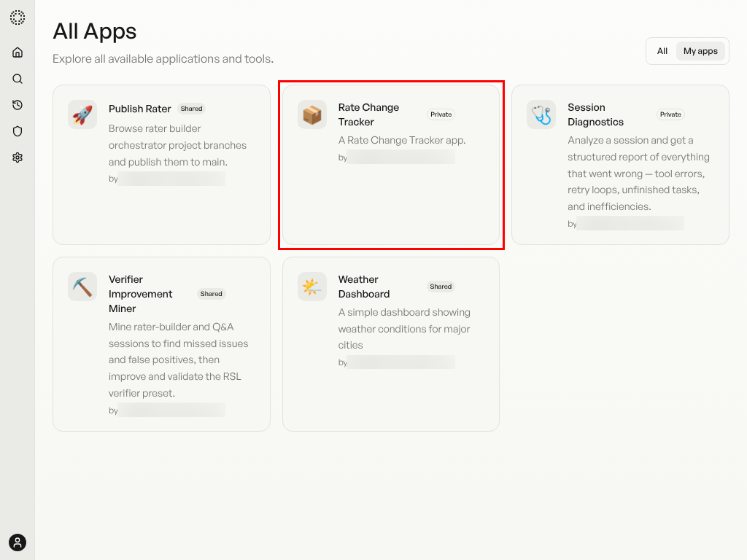Click the 'All Apps' page heading
The image size is (747, 560).
point(94,31)
